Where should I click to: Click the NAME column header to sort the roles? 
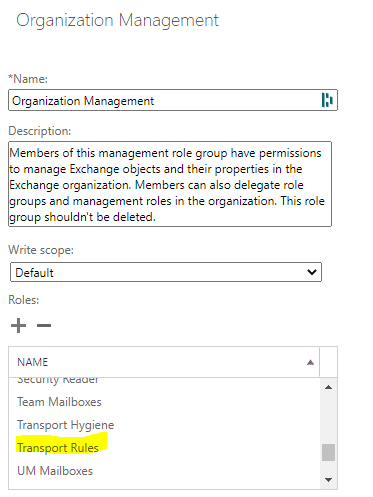pyautogui.click(x=164, y=362)
